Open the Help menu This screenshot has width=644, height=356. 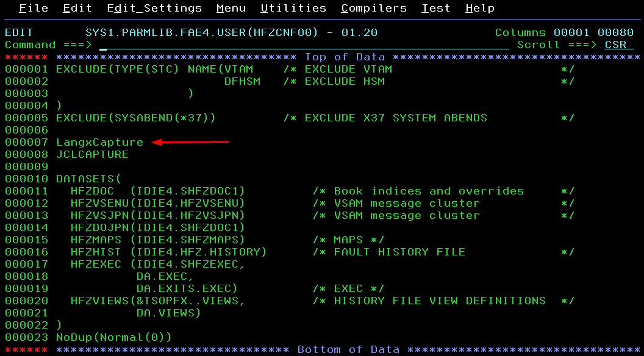[x=480, y=9]
